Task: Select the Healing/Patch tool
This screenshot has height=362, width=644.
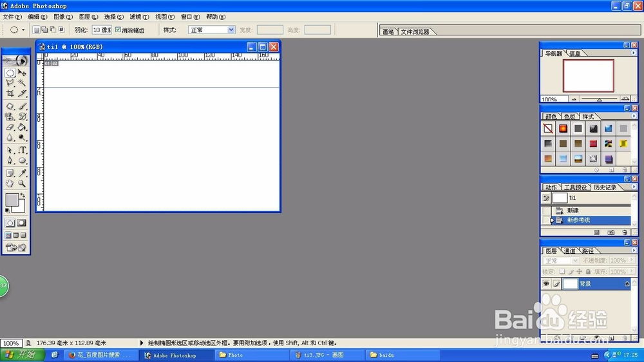Action: tap(10, 106)
